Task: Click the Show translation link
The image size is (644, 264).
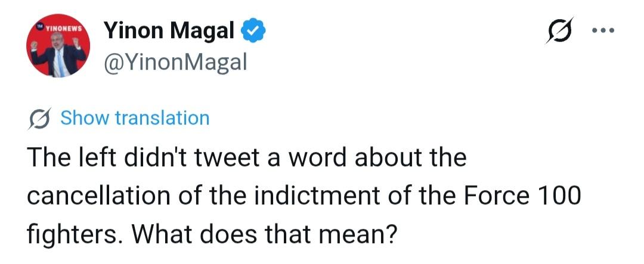Action: pos(135,118)
